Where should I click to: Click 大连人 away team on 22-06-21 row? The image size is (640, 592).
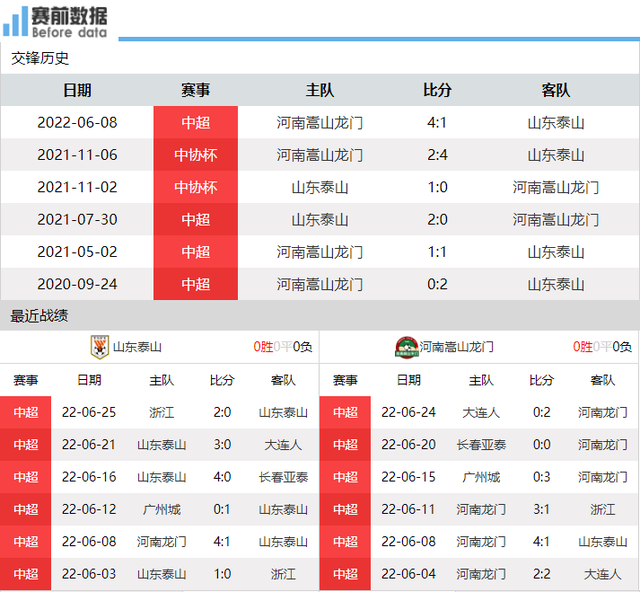coord(283,445)
